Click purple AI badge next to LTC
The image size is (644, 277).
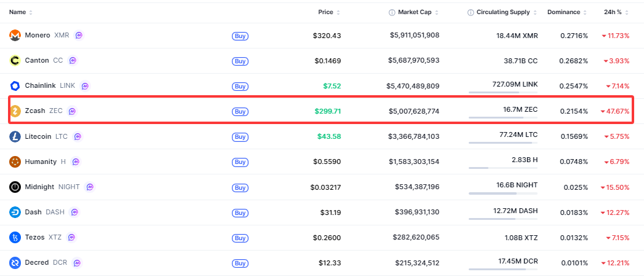(x=78, y=136)
